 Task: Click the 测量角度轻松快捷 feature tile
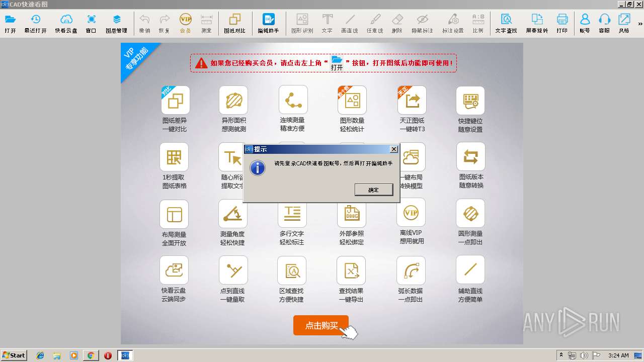tap(233, 223)
